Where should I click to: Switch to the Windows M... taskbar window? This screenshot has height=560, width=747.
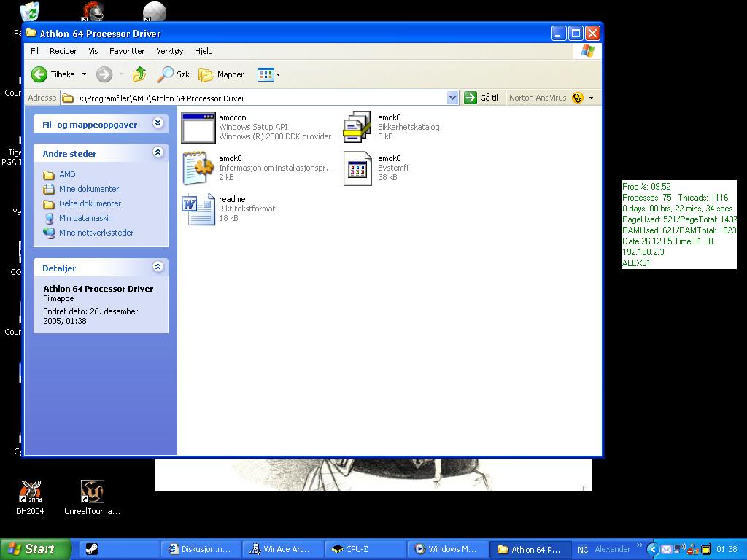tap(448, 549)
